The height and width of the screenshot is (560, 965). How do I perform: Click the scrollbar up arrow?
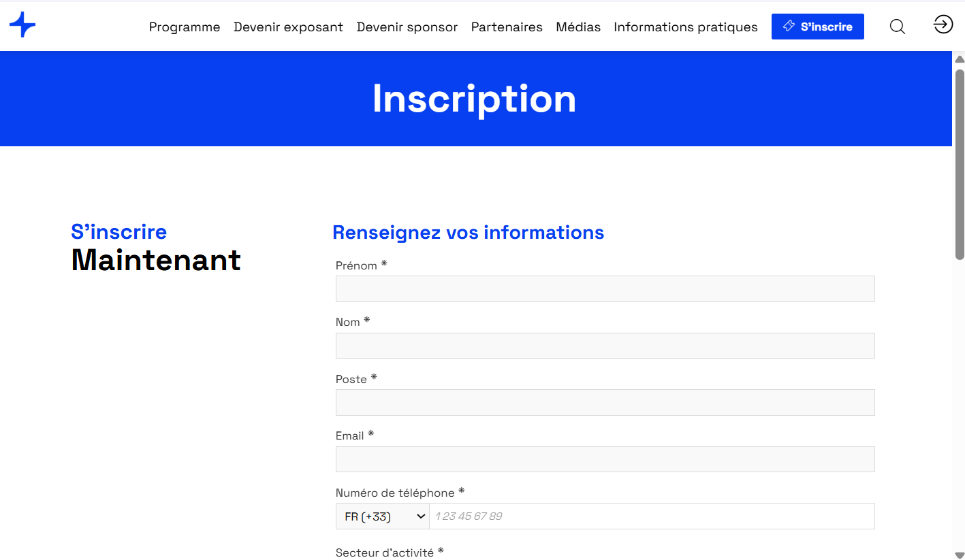960,59
